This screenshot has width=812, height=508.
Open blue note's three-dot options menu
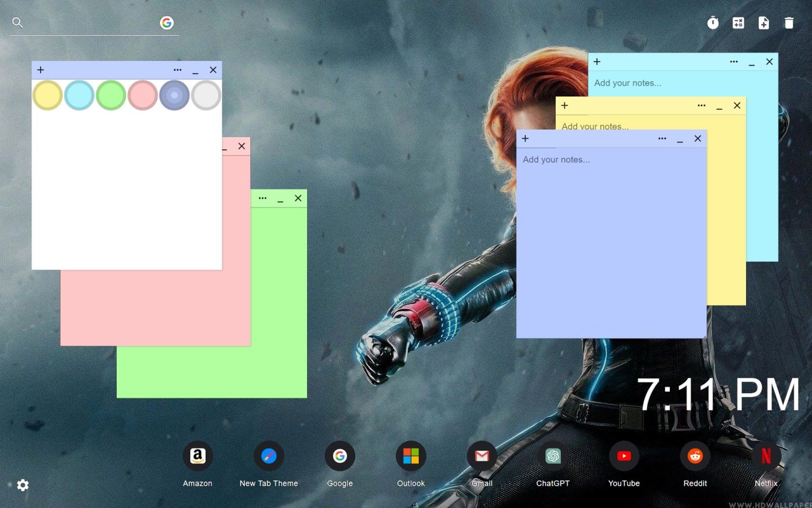pyautogui.click(x=662, y=138)
